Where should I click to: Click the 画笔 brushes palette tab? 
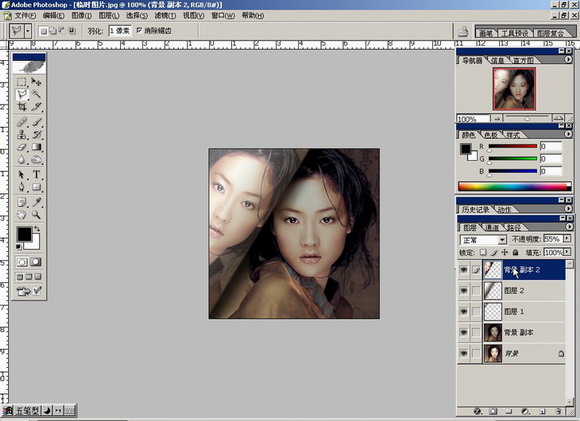click(486, 33)
